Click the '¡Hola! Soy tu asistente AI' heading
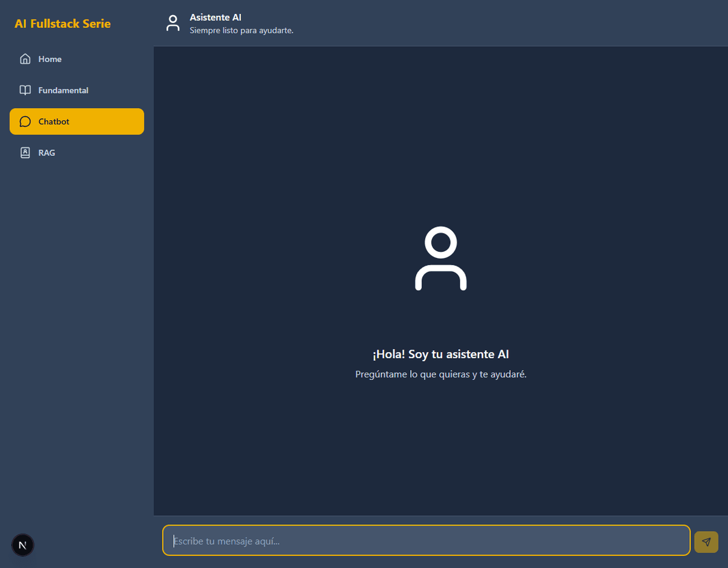This screenshot has width=728, height=568. pyautogui.click(x=440, y=354)
